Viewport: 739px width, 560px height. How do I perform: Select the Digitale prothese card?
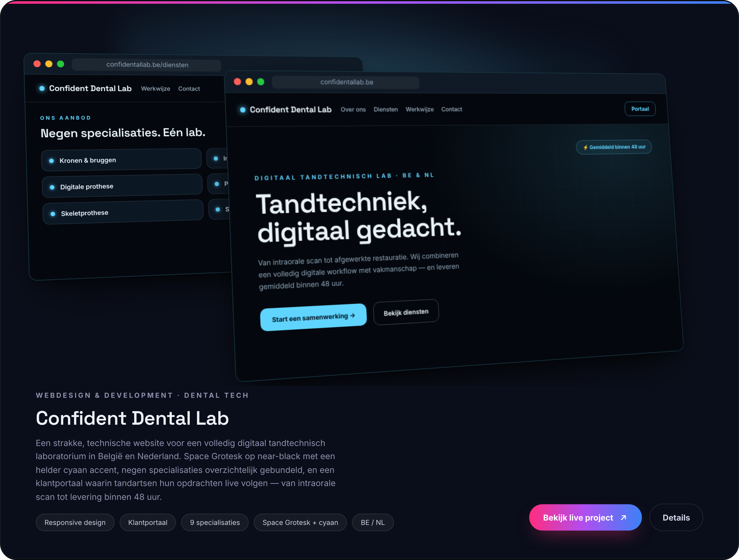point(122,186)
